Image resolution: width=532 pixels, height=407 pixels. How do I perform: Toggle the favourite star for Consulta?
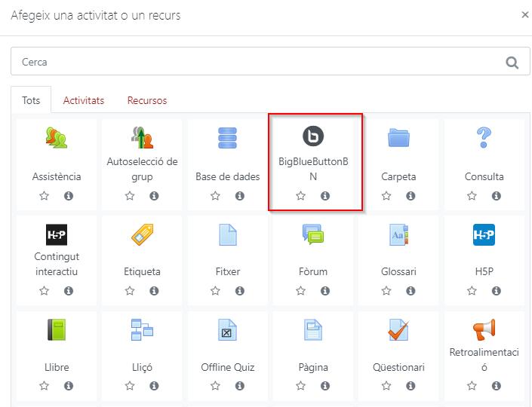coord(472,196)
